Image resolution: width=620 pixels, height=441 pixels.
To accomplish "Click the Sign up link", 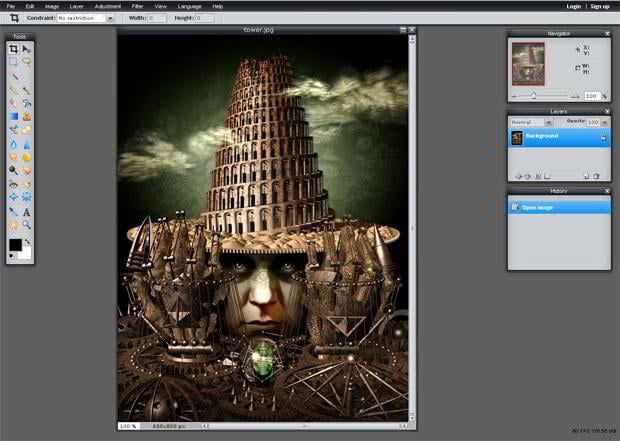I will coord(599,6).
